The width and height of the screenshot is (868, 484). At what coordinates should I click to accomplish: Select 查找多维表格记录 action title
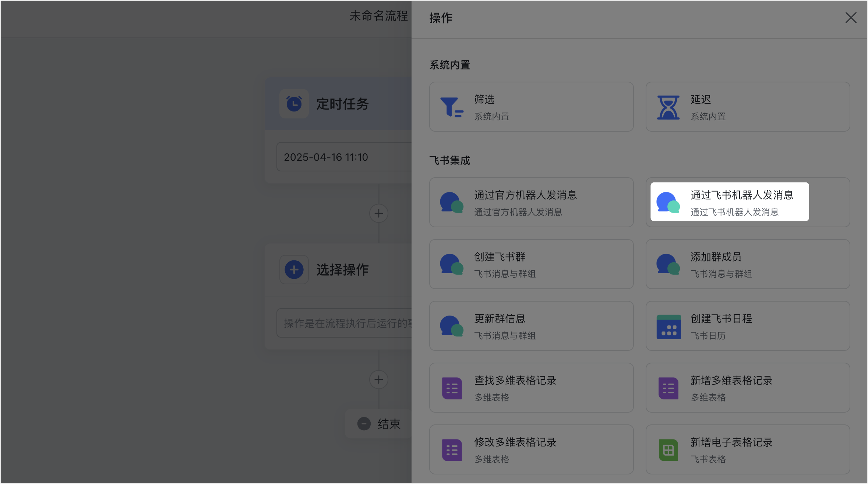(x=515, y=380)
